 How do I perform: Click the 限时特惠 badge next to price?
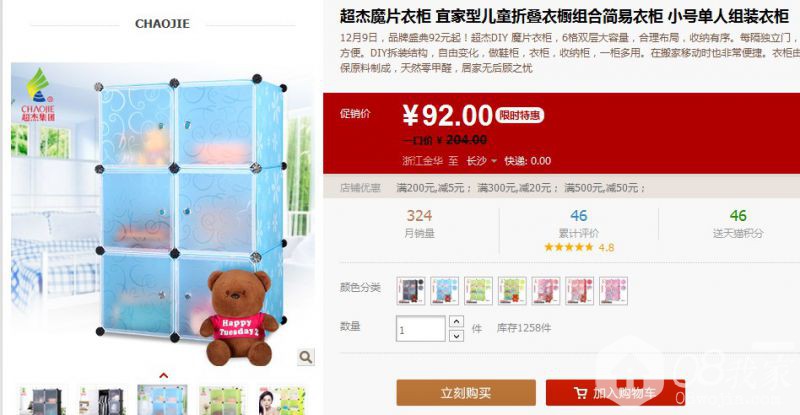(x=519, y=115)
